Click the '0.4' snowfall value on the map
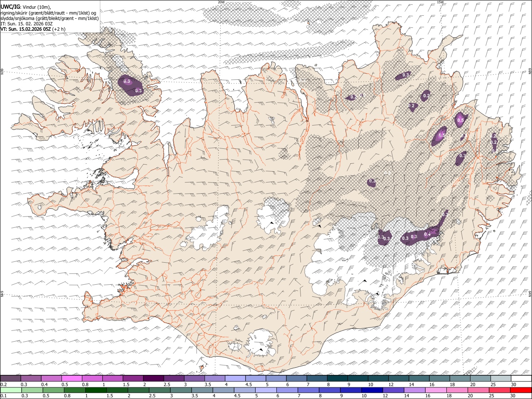Viewport: 532px width, 399px height. point(427,234)
